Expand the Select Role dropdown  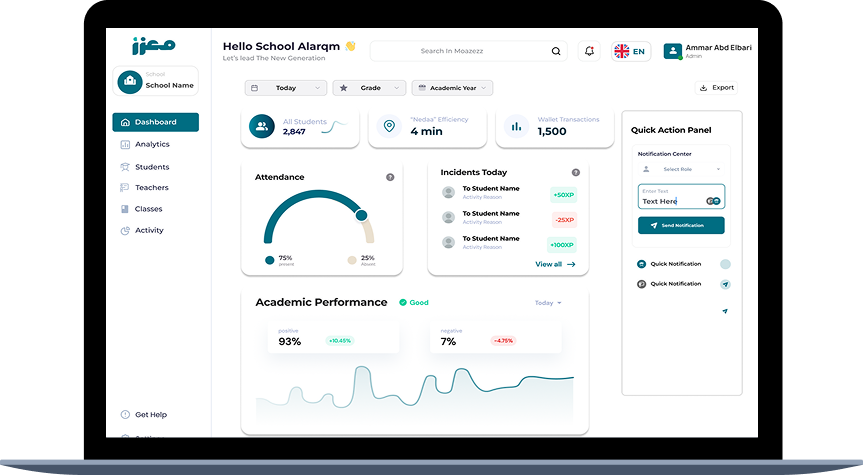click(x=681, y=169)
